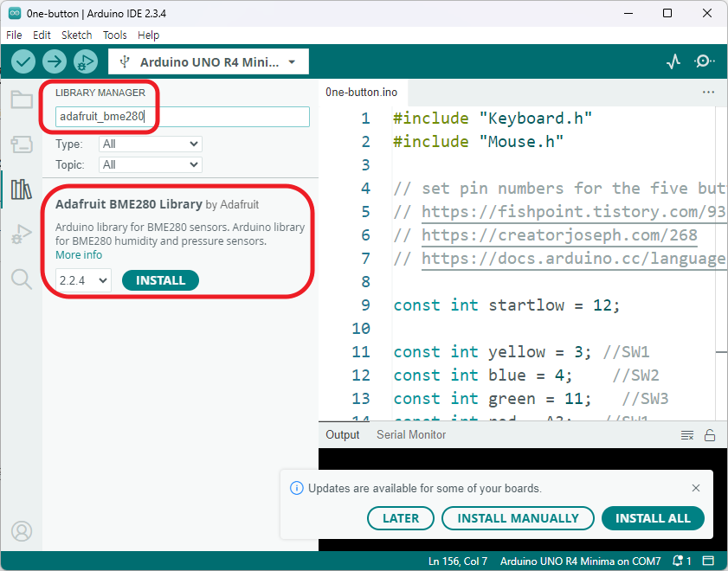Open the library version 2.2.4 dropdown
728x571 pixels.
pyautogui.click(x=83, y=280)
